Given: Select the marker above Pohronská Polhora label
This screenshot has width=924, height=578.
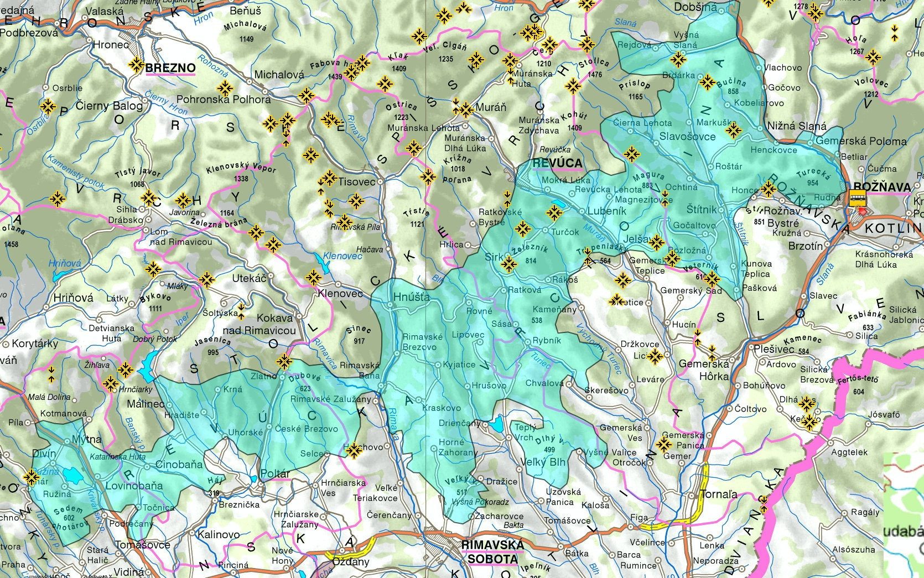Looking at the screenshot, I should (225, 87).
